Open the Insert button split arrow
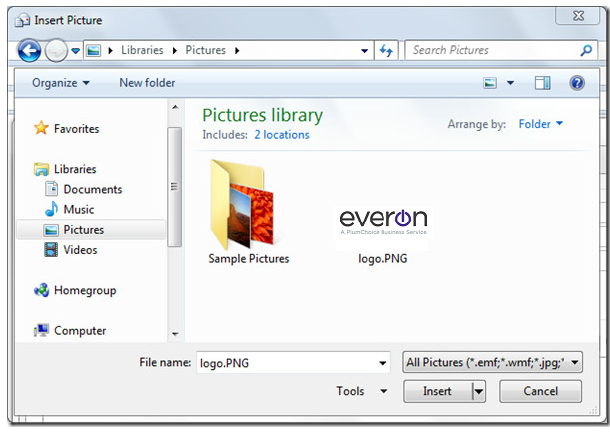The height and width of the screenshot is (432, 610). point(479,392)
